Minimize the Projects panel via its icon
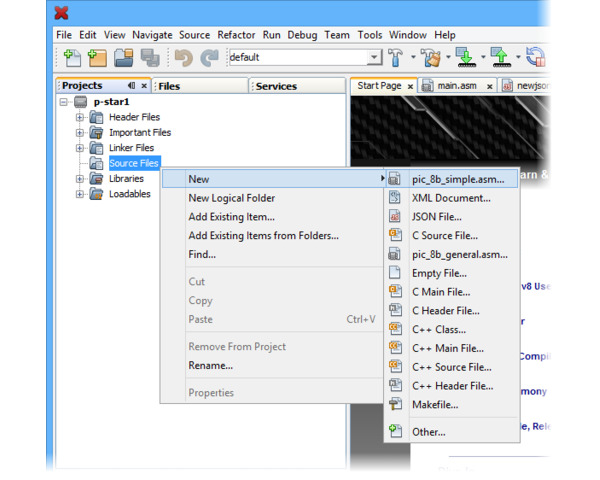Viewport: 600px width, 480px height. 131,86
